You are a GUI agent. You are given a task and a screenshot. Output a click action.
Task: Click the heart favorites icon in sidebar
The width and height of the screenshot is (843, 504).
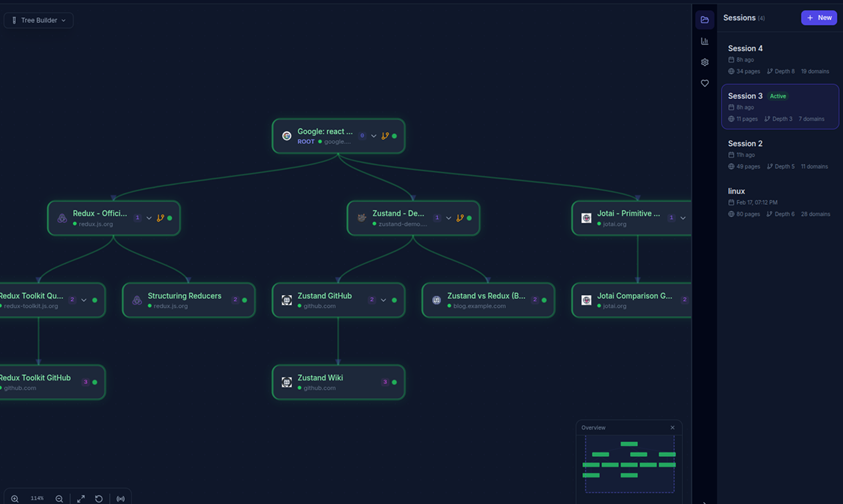point(704,83)
